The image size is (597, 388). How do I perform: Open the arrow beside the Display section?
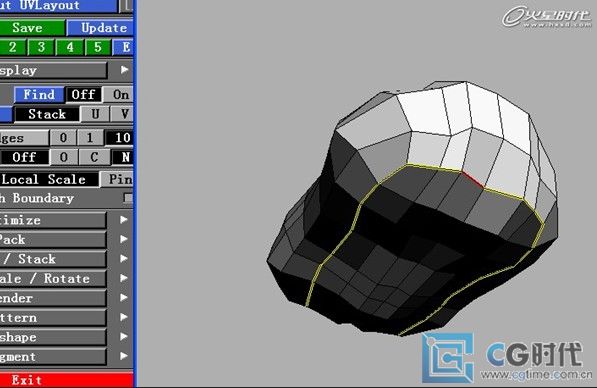(124, 70)
